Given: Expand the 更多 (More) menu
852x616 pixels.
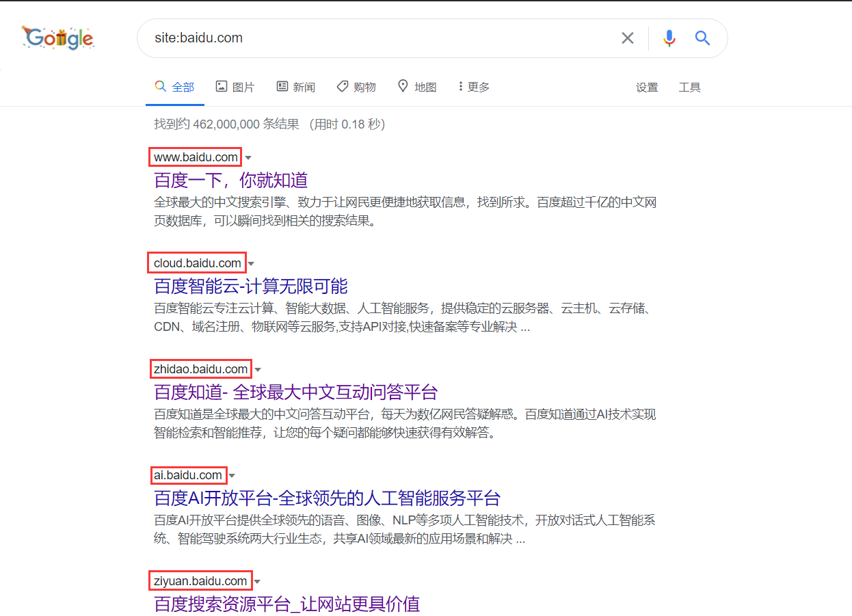Looking at the screenshot, I should pyautogui.click(x=473, y=87).
